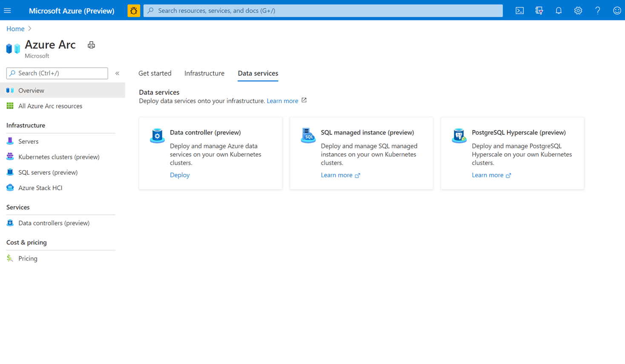Focus the top resources search bar
Screen dimensions: 625x364
(324, 11)
